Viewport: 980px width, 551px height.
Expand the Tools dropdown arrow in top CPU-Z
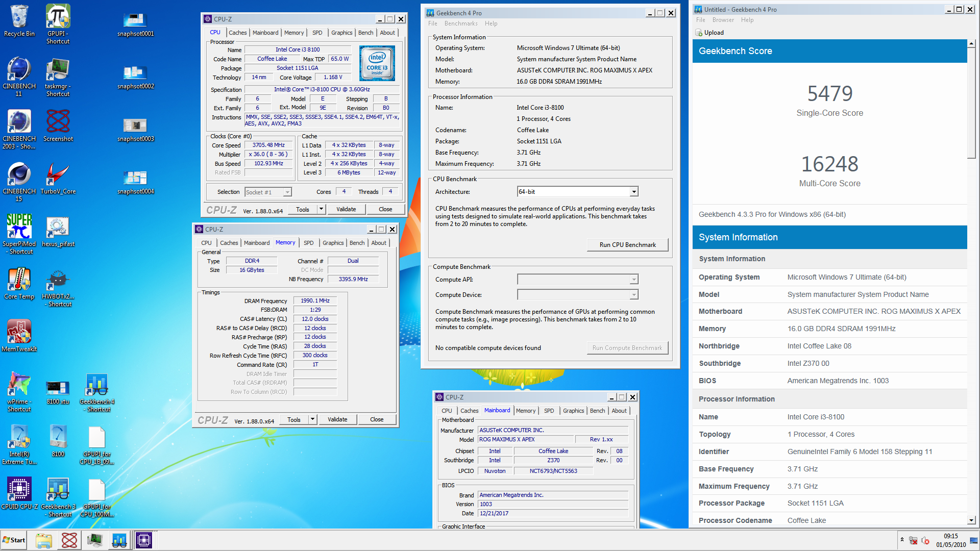click(321, 209)
